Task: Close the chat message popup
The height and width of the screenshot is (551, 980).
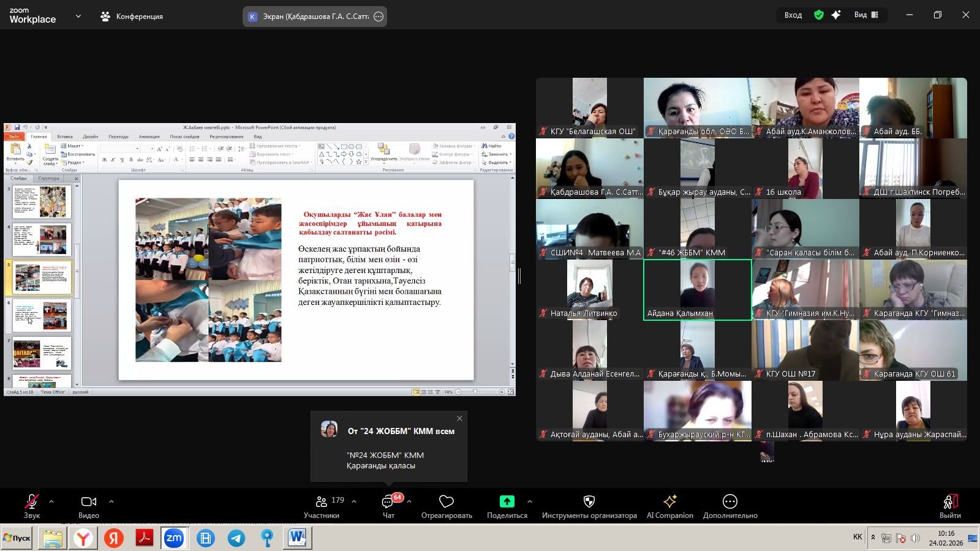Action: pyautogui.click(x=459, y=419)
